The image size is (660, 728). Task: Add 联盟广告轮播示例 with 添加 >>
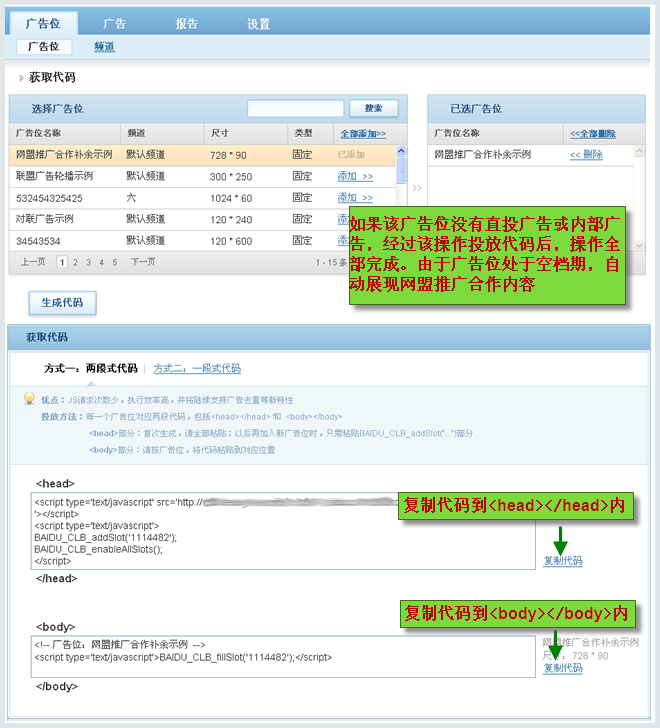click(355, 176)
